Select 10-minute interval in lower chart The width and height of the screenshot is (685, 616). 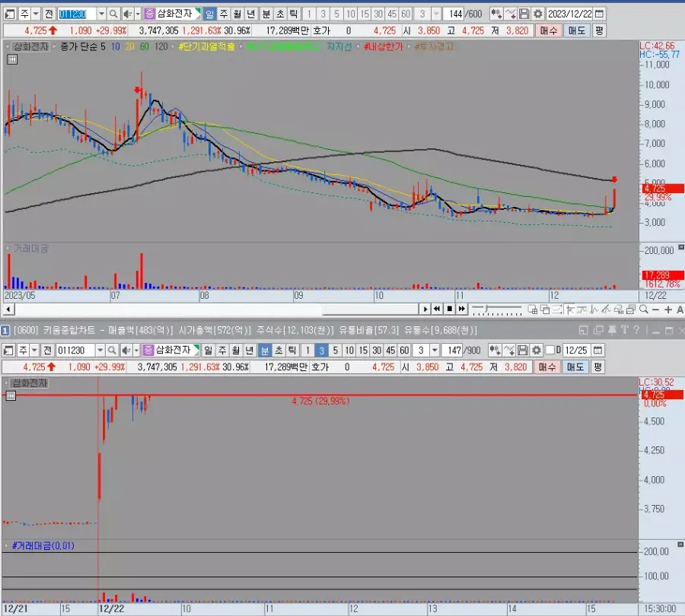coord(349,350)
